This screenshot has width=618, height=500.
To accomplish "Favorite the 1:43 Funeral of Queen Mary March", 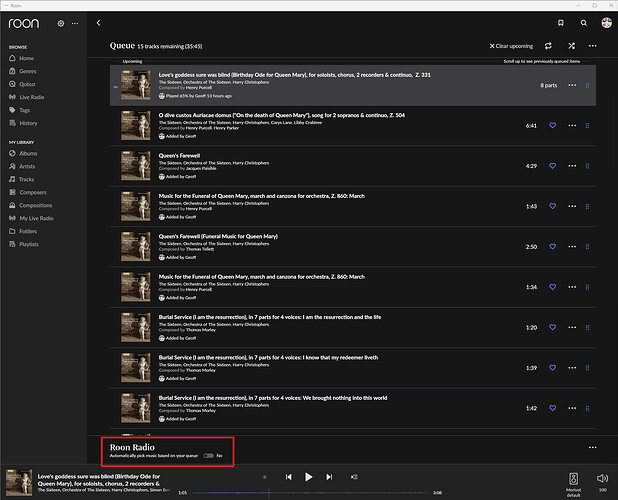I will point(553,206).
